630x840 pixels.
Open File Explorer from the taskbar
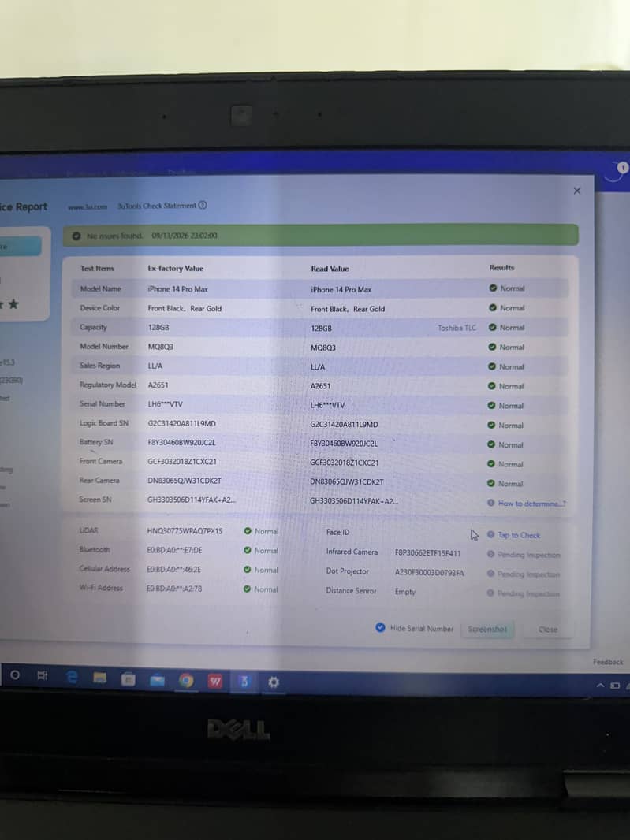[99, 678]
